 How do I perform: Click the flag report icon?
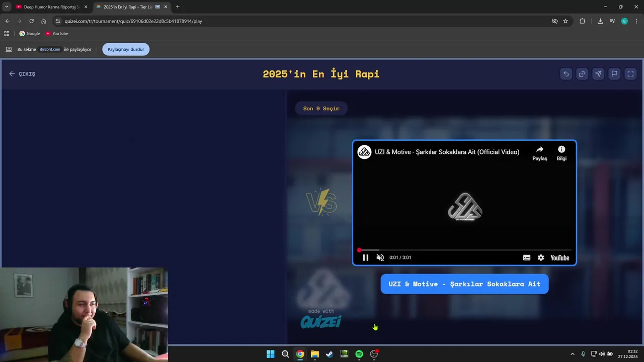[x=614, y=74]
